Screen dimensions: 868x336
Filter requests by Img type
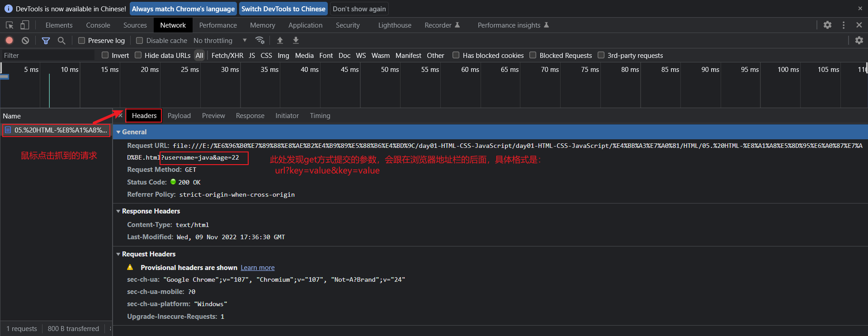[x=283, y=55]
